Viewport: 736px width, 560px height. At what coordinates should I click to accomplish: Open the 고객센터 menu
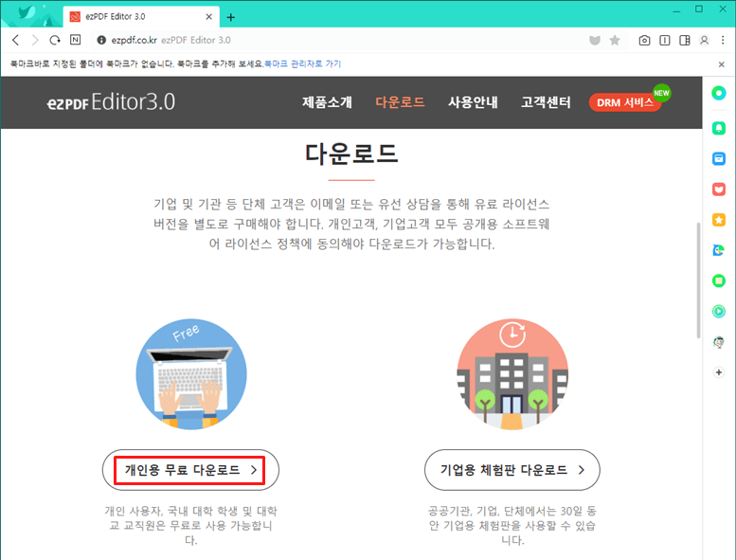(x=546, y=102)
